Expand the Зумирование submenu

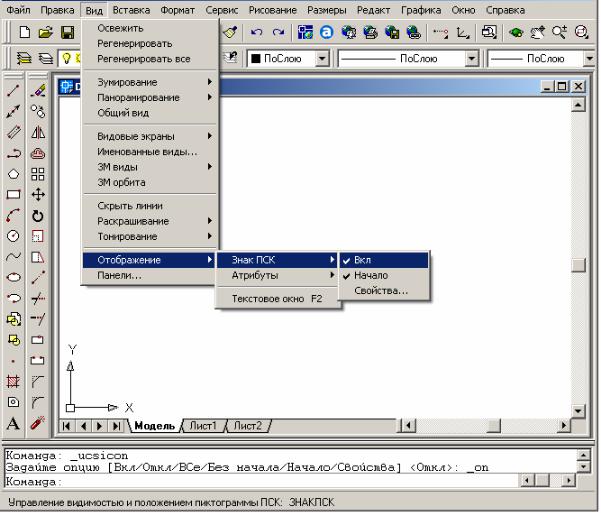pyautogui.click(x=150, y=82)
